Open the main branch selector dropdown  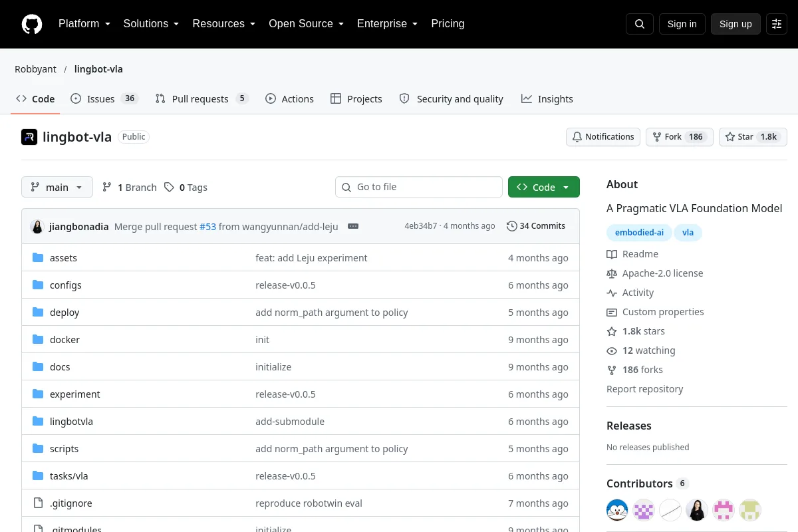(57, 188)
